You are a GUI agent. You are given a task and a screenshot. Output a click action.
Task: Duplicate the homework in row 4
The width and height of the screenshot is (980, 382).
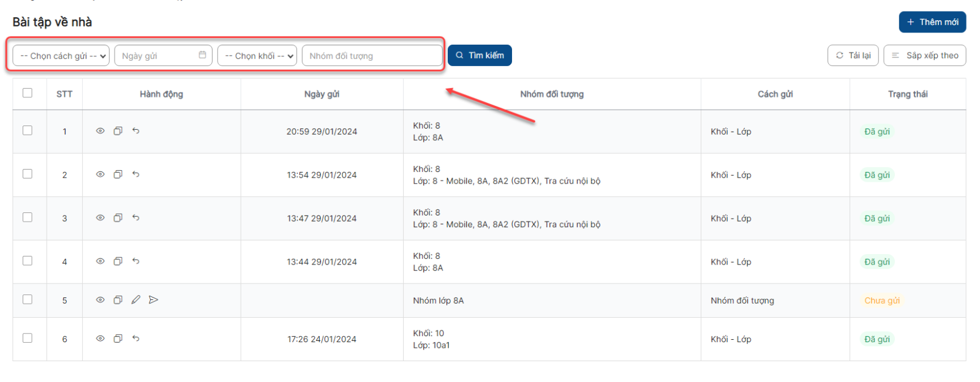(x=118, y=261)
